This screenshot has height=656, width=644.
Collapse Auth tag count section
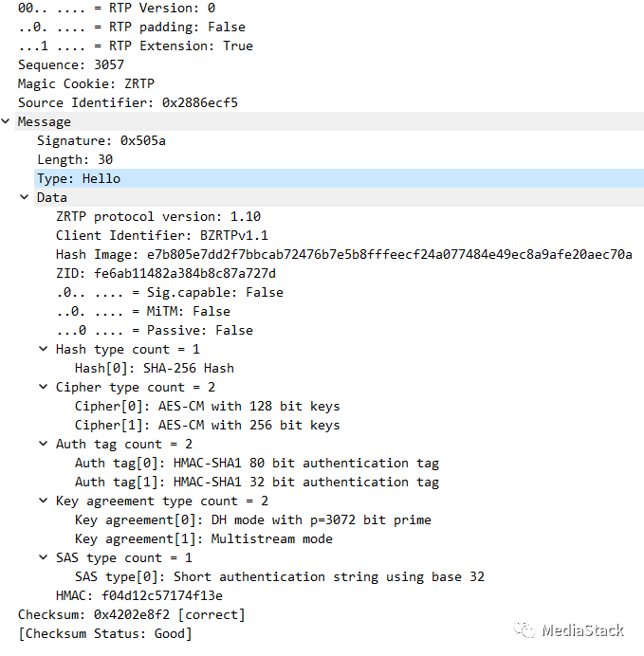(x=44, y=445)
